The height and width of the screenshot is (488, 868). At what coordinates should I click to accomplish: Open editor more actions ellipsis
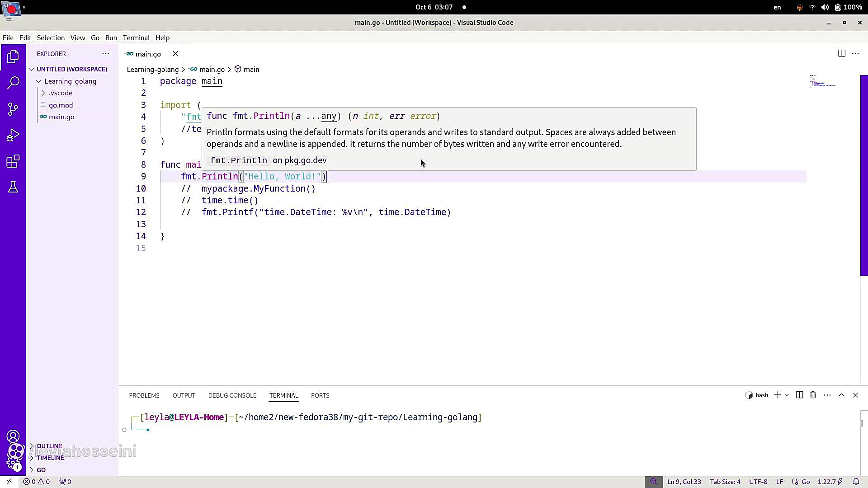855,53
